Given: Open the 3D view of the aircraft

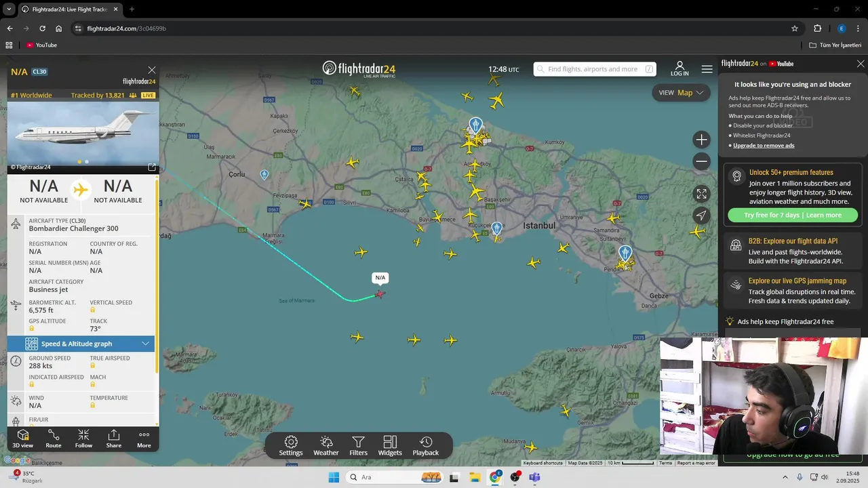Looking at the screenshot, I should 22,439.
